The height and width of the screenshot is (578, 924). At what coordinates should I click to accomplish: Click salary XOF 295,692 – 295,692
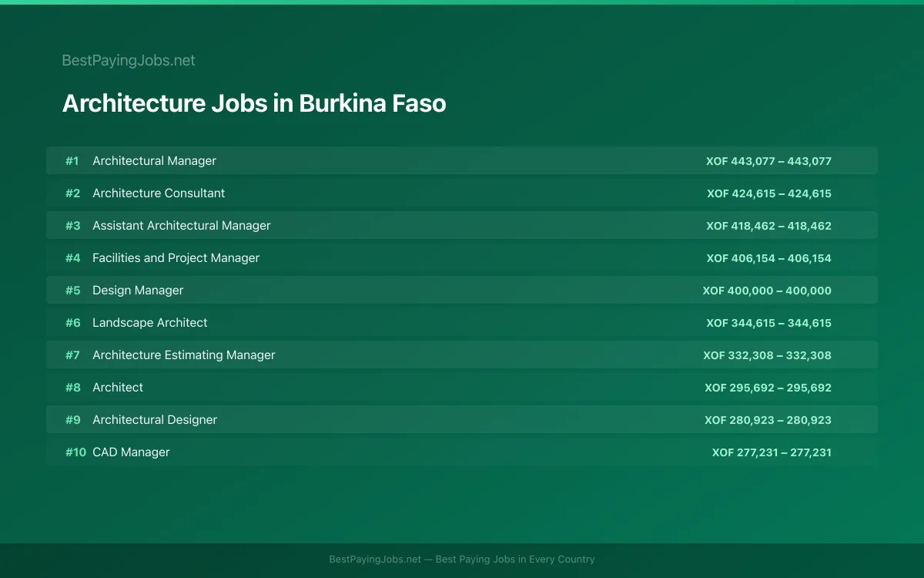pos(768,388)
